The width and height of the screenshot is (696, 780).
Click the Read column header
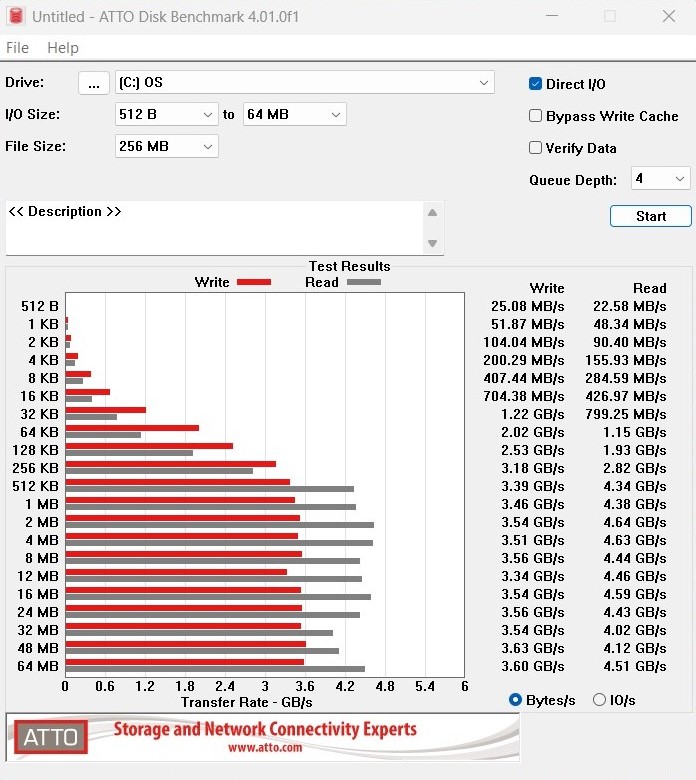[650, 288]
